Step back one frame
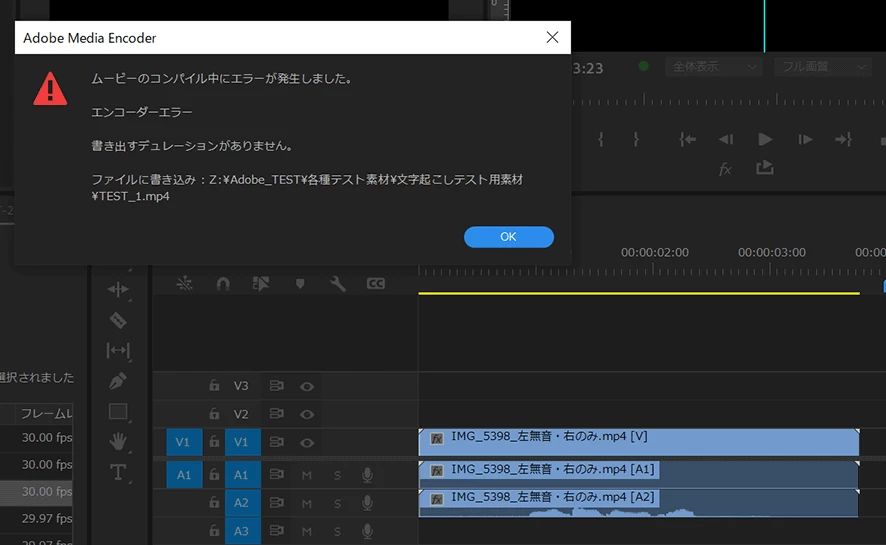The image size is (886, 545). pyautogui.click(x=726, y=139)
